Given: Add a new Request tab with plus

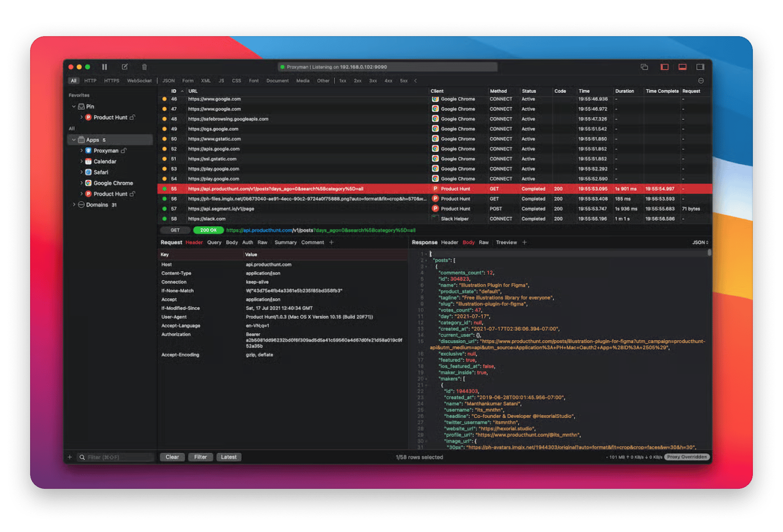Looking at the screenshot, I should tap(331, 242).
